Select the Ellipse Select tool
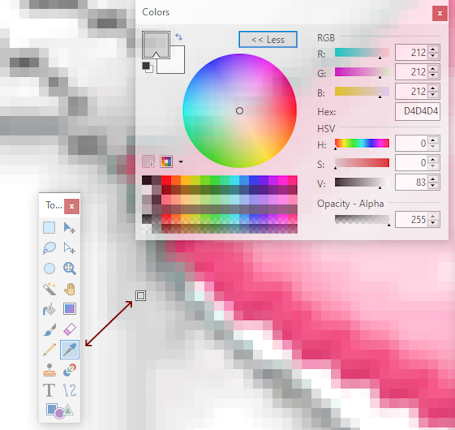The image size is (455, 430). point(49,268)
